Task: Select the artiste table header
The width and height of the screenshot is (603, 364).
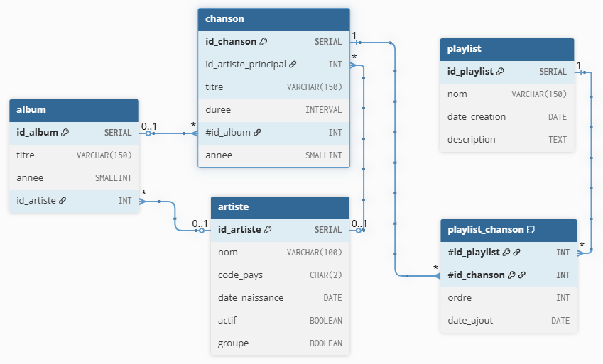Action: [280, 207]
